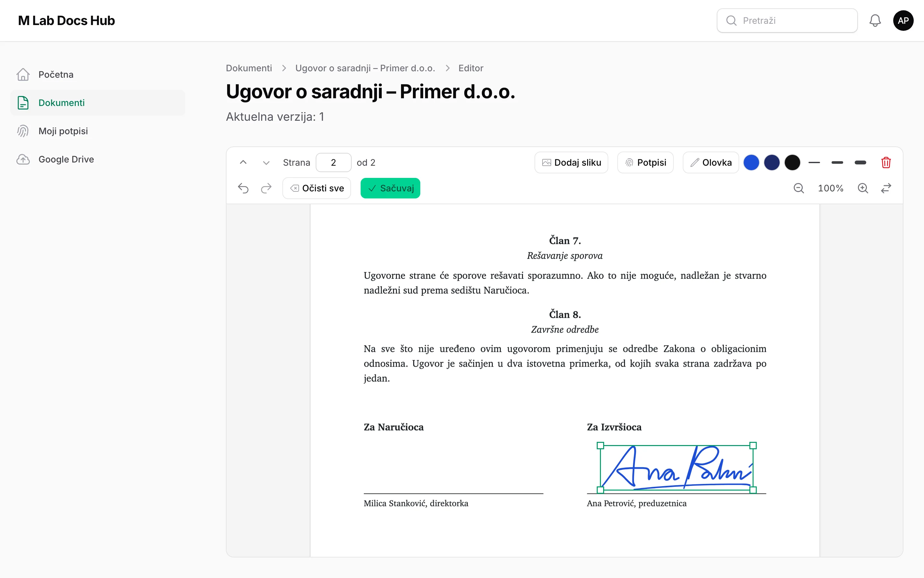Click the green Sačuvaj button
The height and width of the screenshot is (578, 924).
coord(390,188)
